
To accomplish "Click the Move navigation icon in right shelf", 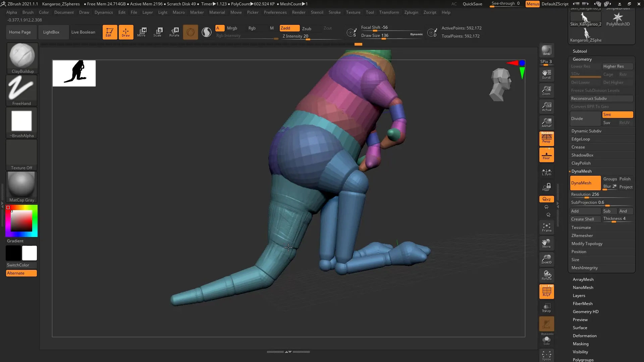I will 546,243.
